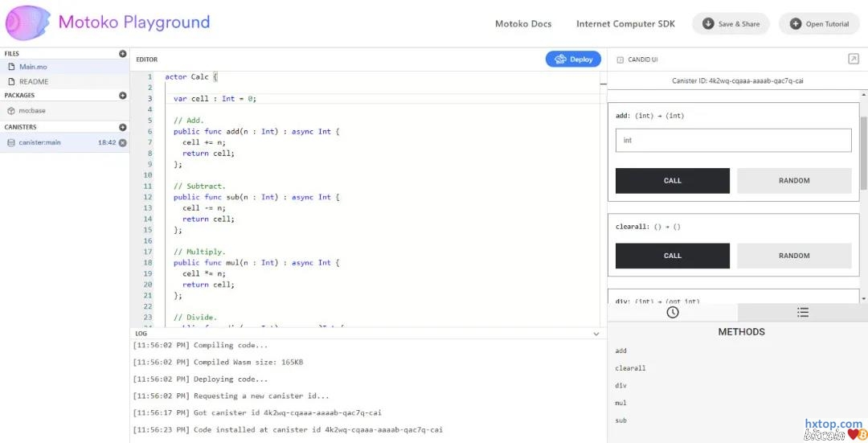Go to Internet Computer SDK link
The height and width of the screenshot is (443, 868).
pos(625,24)
